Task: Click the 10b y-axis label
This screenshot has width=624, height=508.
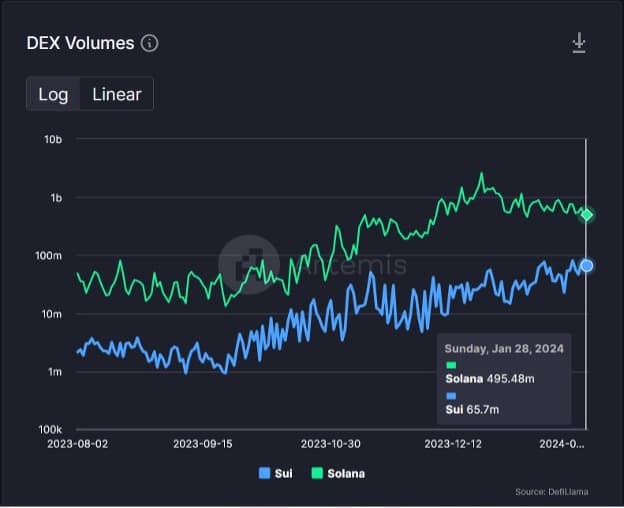Action: (x=53, y=140)
